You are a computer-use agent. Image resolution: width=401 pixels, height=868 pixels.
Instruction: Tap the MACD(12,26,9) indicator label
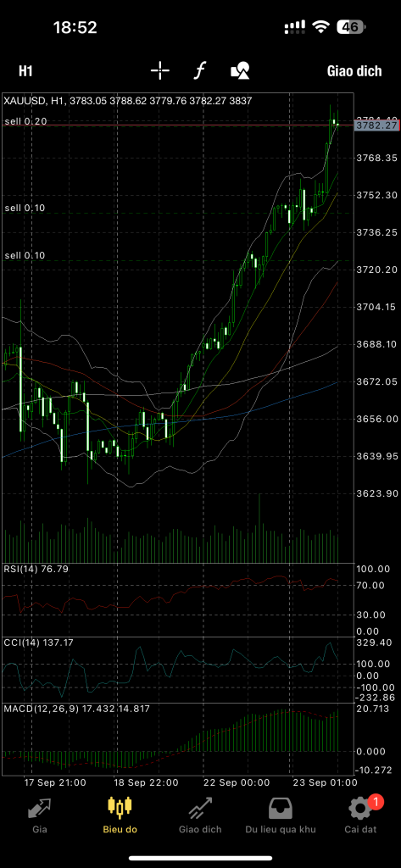76,708
